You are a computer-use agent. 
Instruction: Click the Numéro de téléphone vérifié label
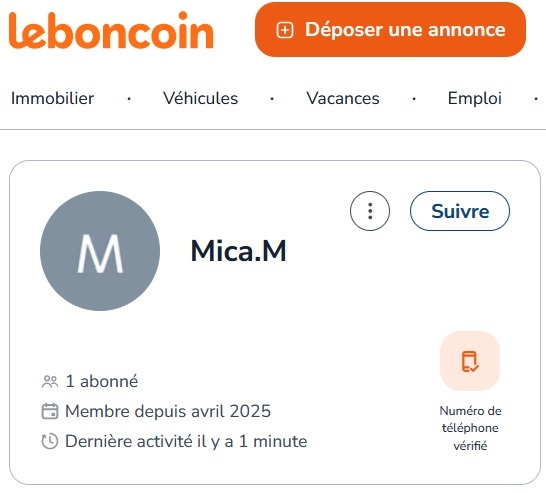[x=470, y=428]
